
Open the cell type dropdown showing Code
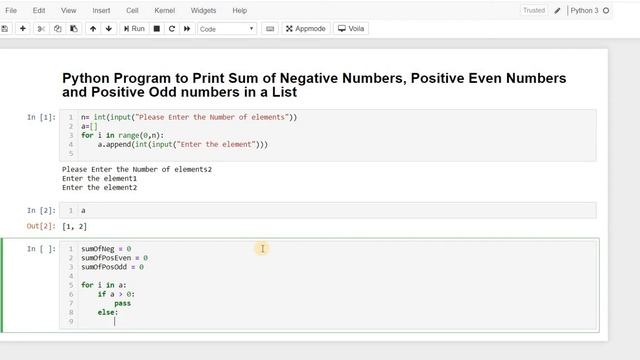(227, 29)
